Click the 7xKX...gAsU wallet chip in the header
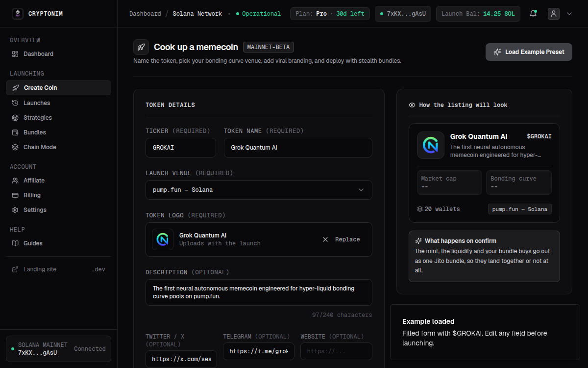This screenshot has width=588, height=368. click(403, 14)
